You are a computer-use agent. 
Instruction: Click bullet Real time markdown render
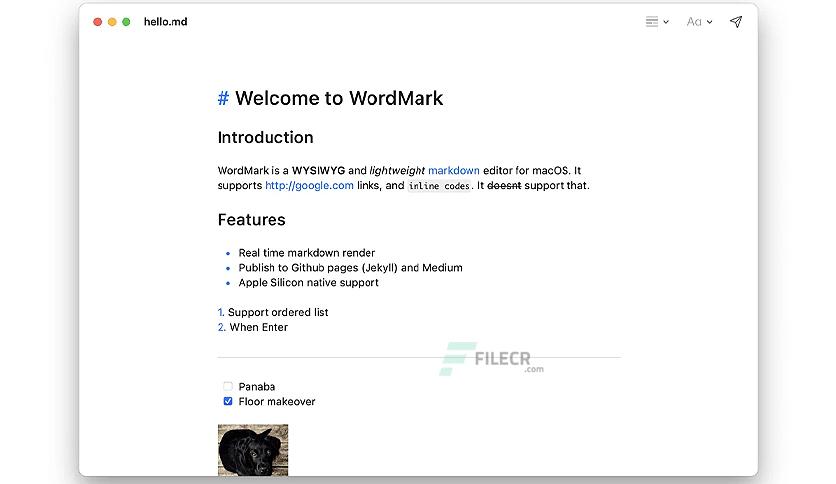(x=307, y=253)
